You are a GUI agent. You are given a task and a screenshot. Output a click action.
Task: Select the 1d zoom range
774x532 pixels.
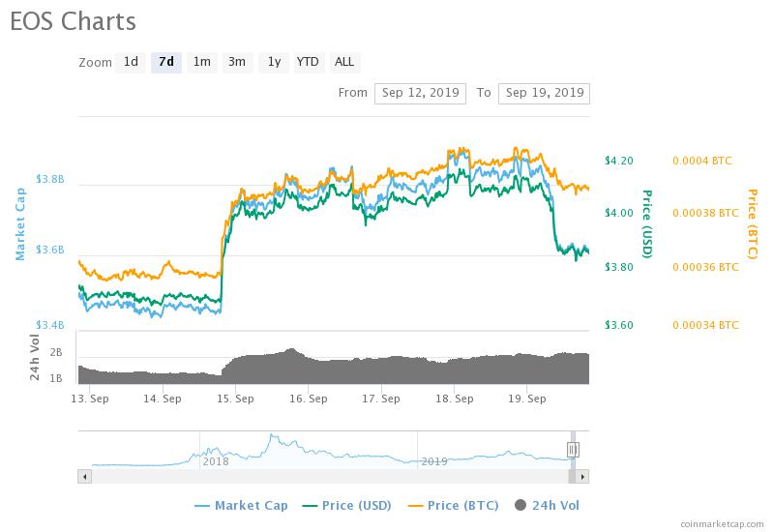131,62
